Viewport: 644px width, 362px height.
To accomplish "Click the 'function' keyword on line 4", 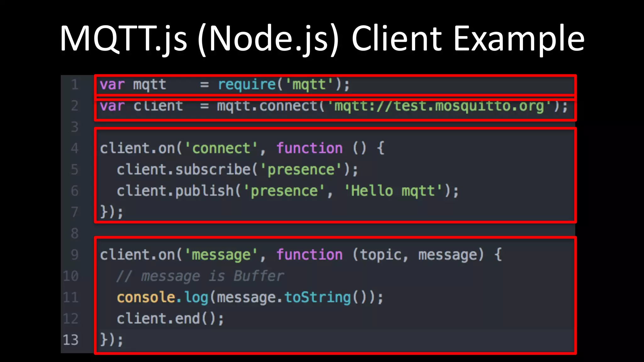I will tap(309, 148).
